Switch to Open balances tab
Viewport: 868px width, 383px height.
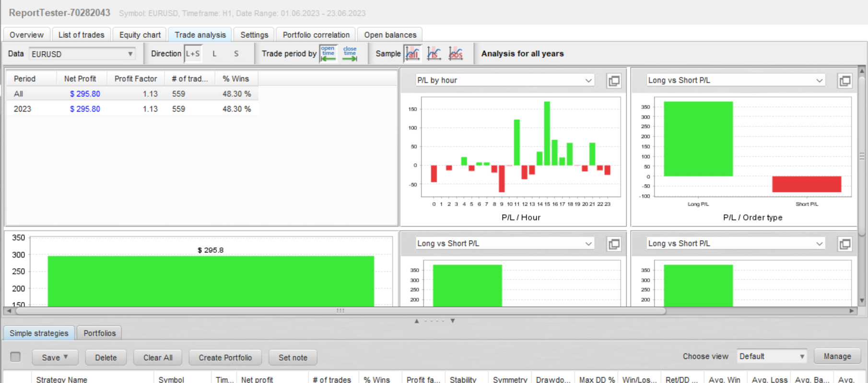click(x=390, y=35)
